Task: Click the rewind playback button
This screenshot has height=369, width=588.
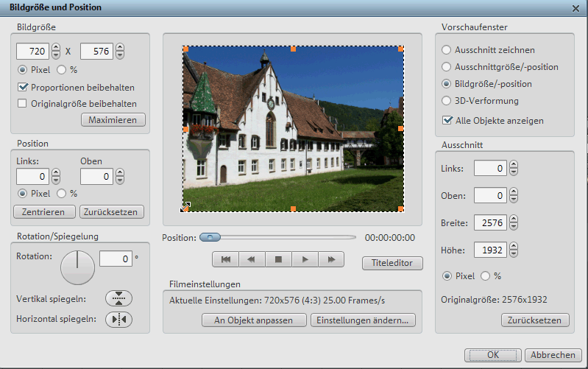Action: click(x=252, y=259)
